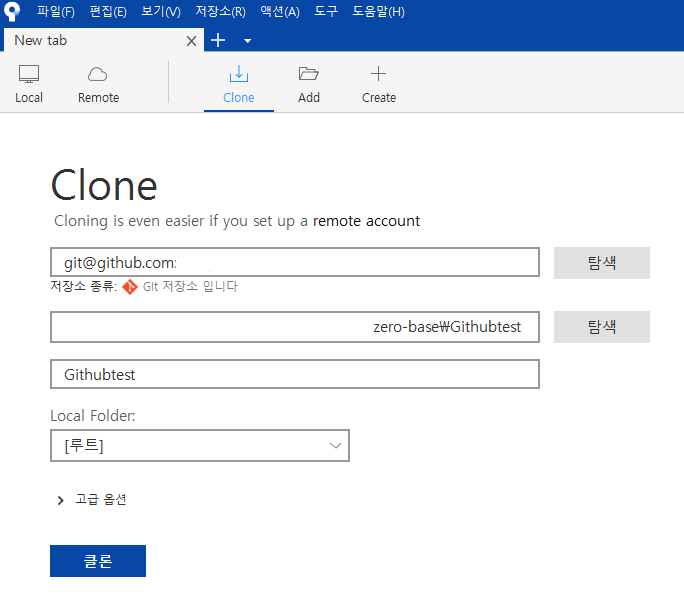Click the 클론 button
The width and height of the screenshot is (684, 615).
pos(98,561)
